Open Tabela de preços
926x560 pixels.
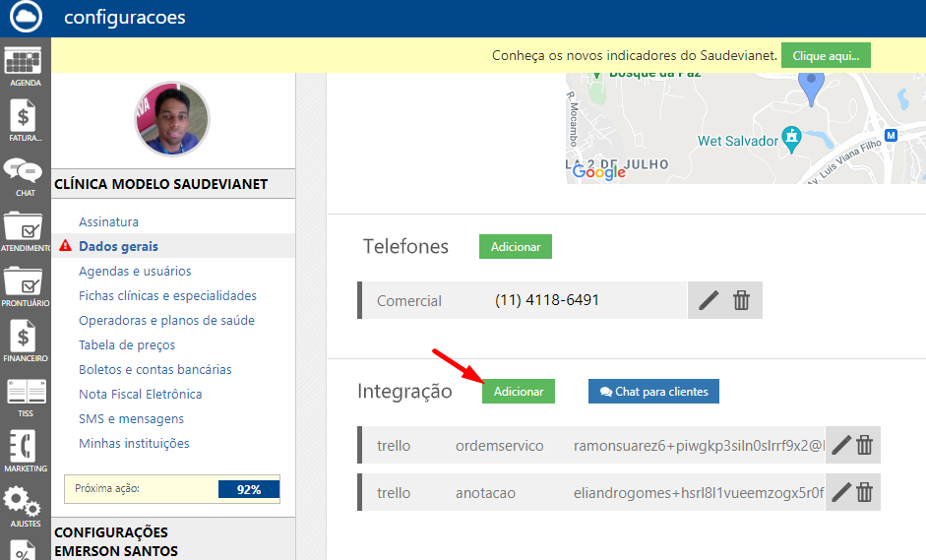pyautogui.click(x=127, y=345)
